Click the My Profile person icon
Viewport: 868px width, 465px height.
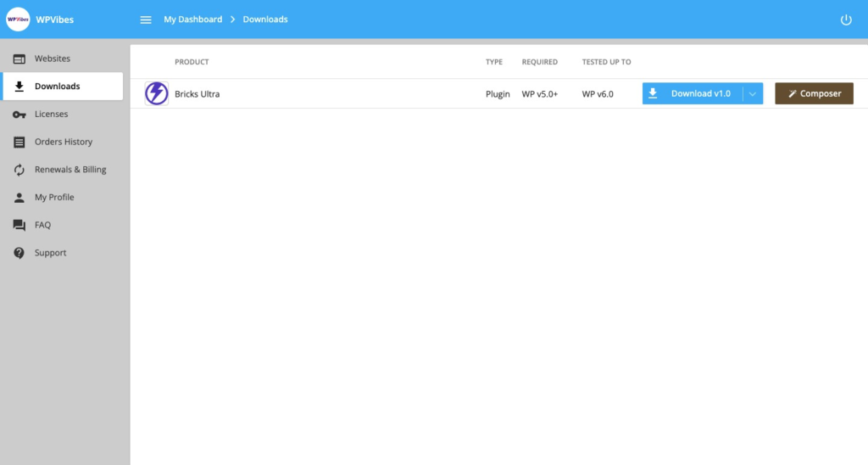19,198
